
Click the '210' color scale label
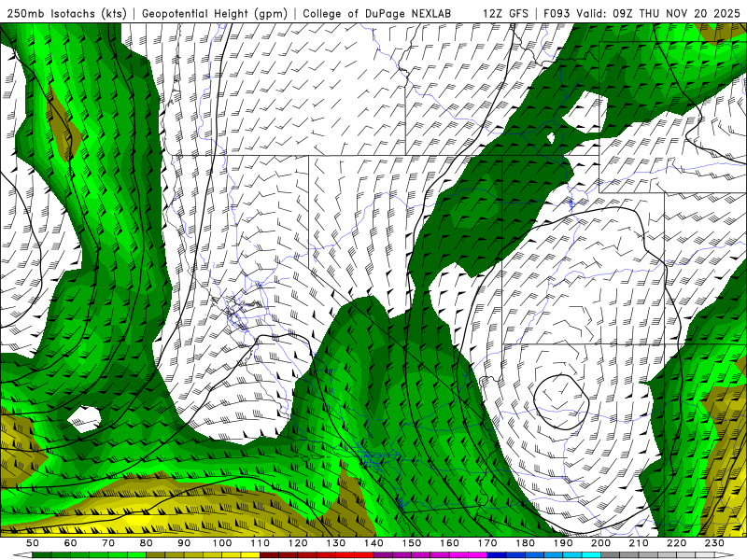(639, 543)
